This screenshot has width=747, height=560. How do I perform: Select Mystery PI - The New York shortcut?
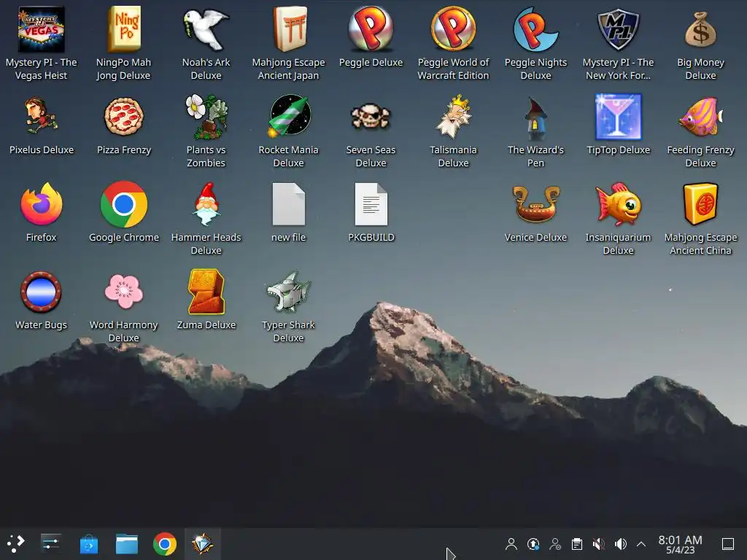pos(618,29)
